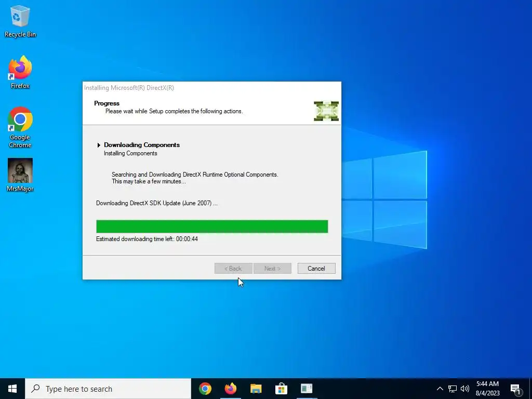The height and width of the screenshot is (399, 532).
Task: Click the 'Installing Microsoft(R) DirectX(R)' title bar
Action: point(212,88)
